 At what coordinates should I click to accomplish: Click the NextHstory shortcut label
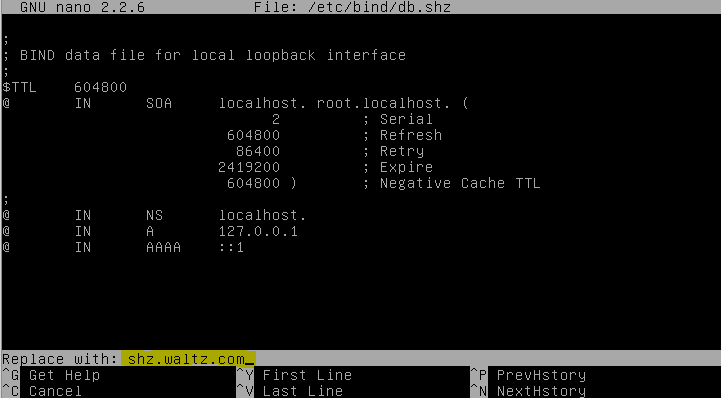pyautogui.click(x=541, y=391)
